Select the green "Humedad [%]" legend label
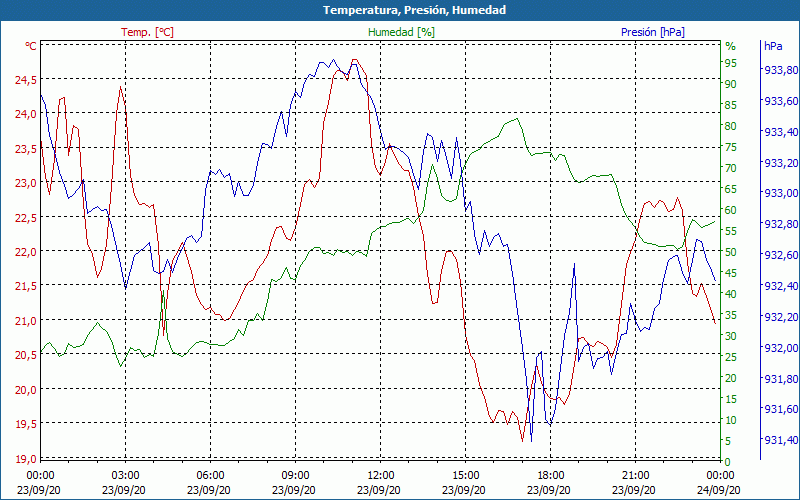The height and width of the screenshot is (500, 800). (401, 32)
